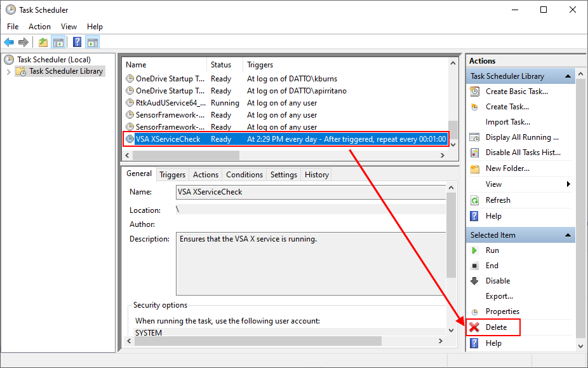Click the task list horizontal scrollbar thumb
Image resolution: width=588 pixels, height=368 pixels.
pos(186,155)
